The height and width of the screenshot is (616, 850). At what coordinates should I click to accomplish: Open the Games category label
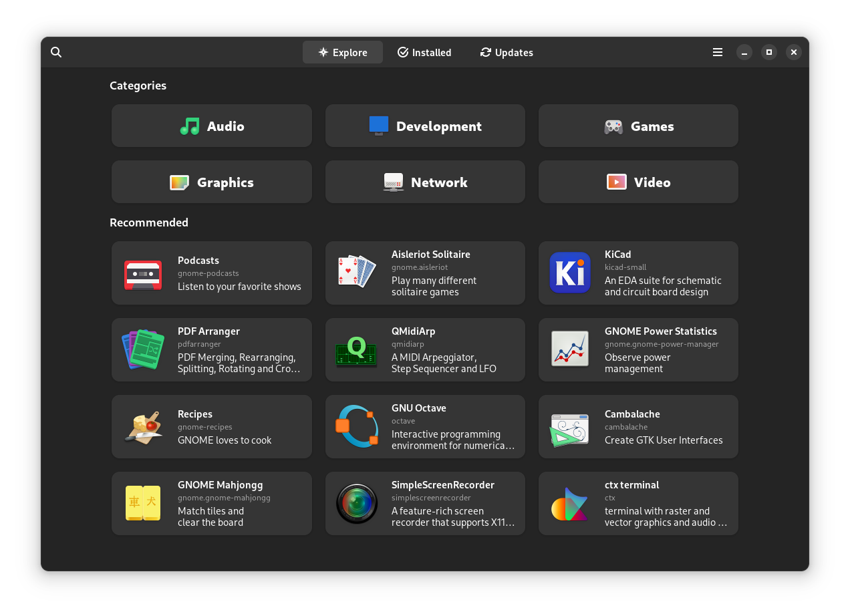[x=652, y=126]
